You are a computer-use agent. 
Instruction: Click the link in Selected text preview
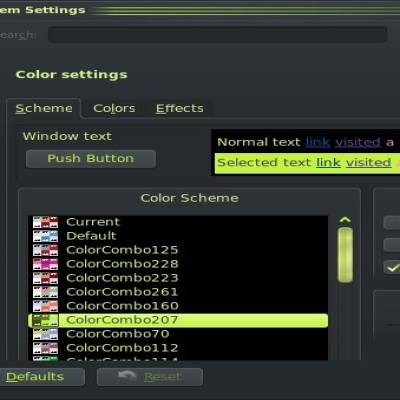pos(328,163)
